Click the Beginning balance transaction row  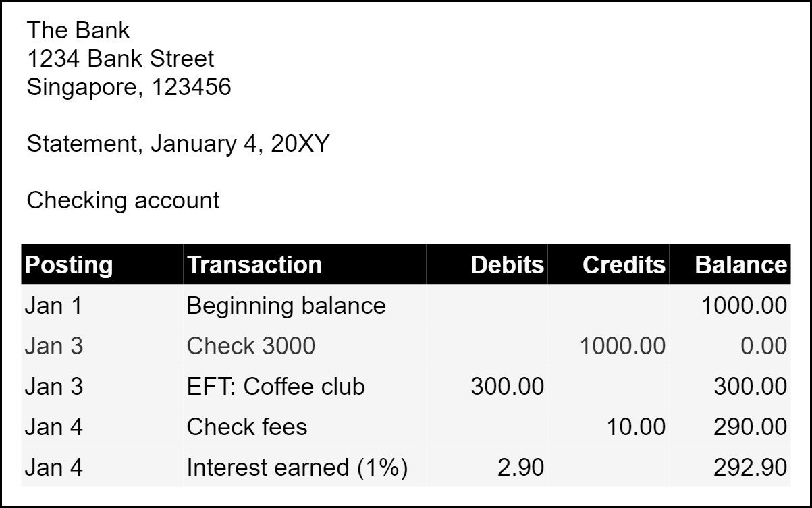click(286, 306)
